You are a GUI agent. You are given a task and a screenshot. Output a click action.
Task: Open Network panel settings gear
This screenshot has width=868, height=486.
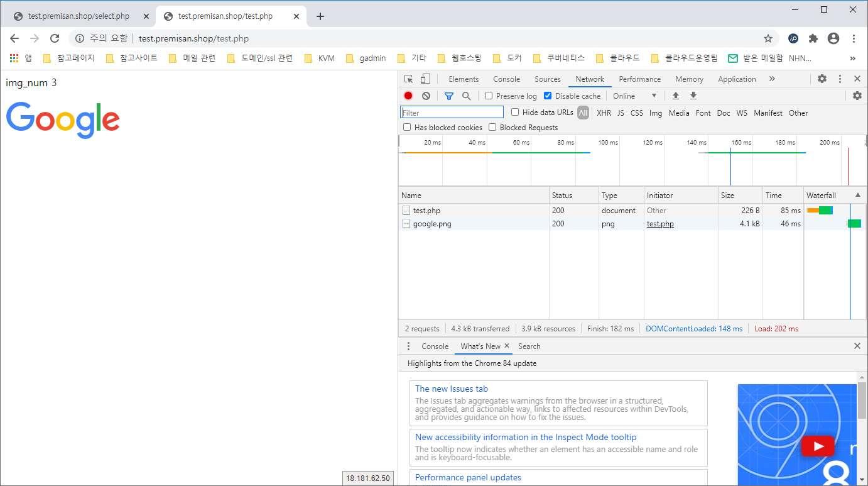pyautogui.click(x=857, y=96)
